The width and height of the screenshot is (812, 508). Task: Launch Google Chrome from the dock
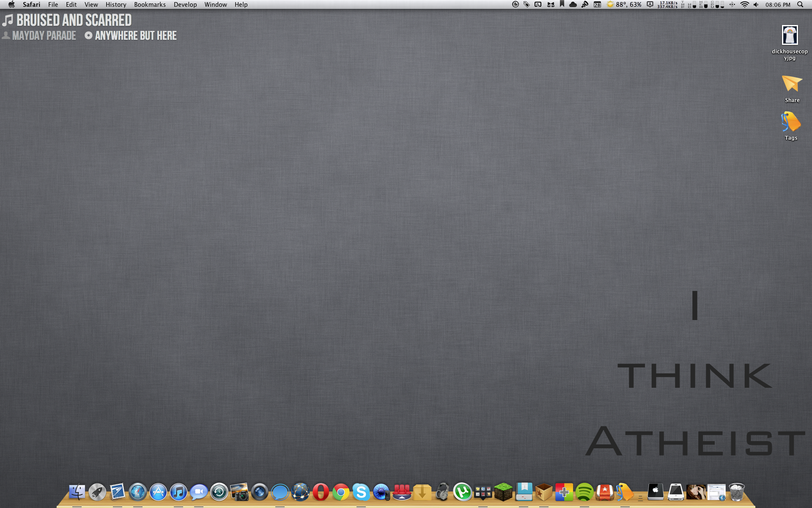(341, 492)
